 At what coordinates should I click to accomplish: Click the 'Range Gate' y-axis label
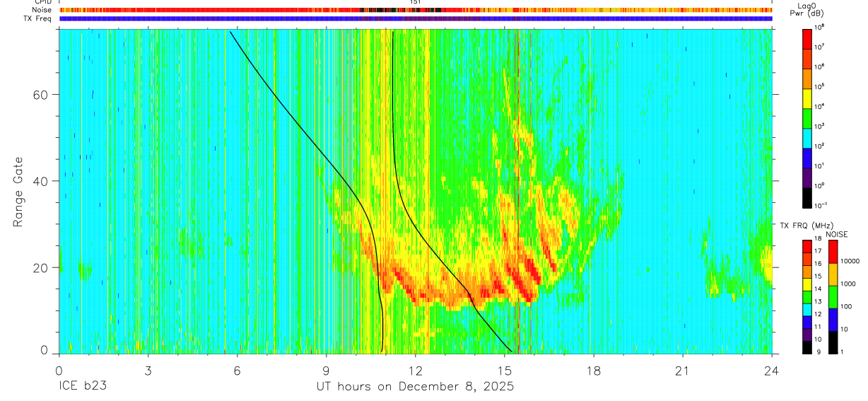18,192
